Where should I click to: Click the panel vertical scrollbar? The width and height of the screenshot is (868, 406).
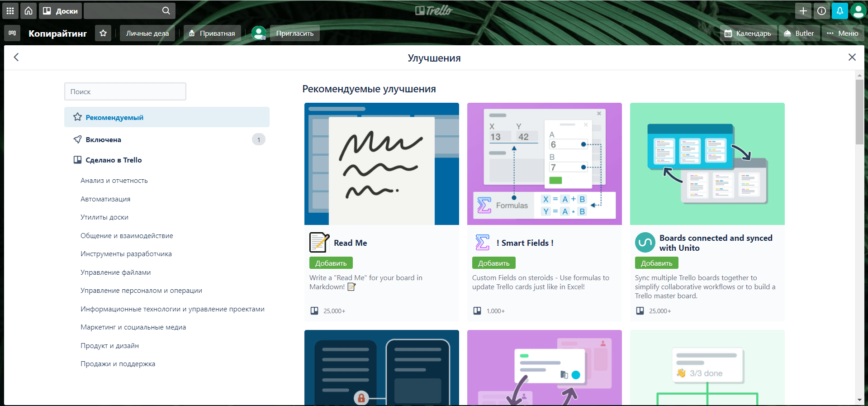pyautogui.click(x=859, y=112)
